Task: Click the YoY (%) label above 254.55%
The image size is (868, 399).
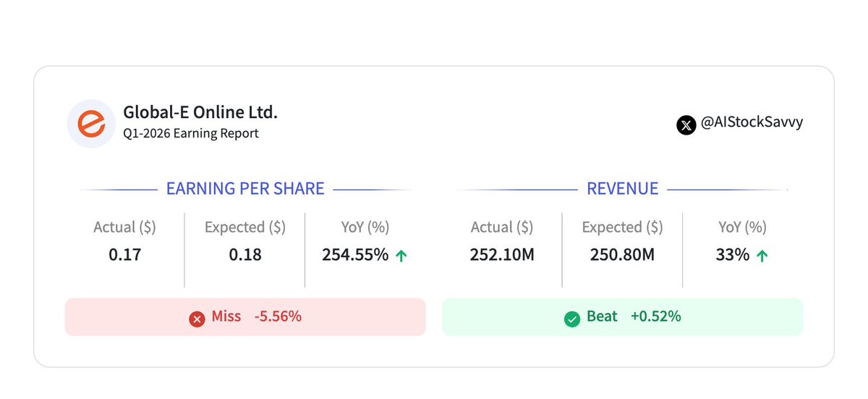Action: [365, 227]
